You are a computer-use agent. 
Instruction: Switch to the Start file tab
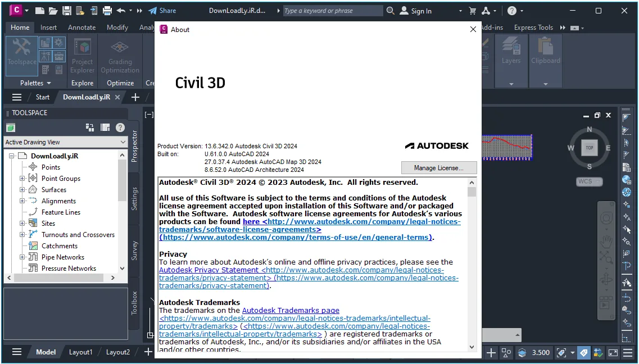tap(42, 97)
